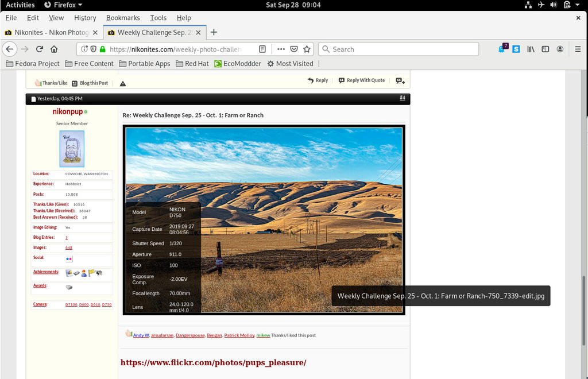Click the home icon in the toolbar

click(x=54, y=49)
